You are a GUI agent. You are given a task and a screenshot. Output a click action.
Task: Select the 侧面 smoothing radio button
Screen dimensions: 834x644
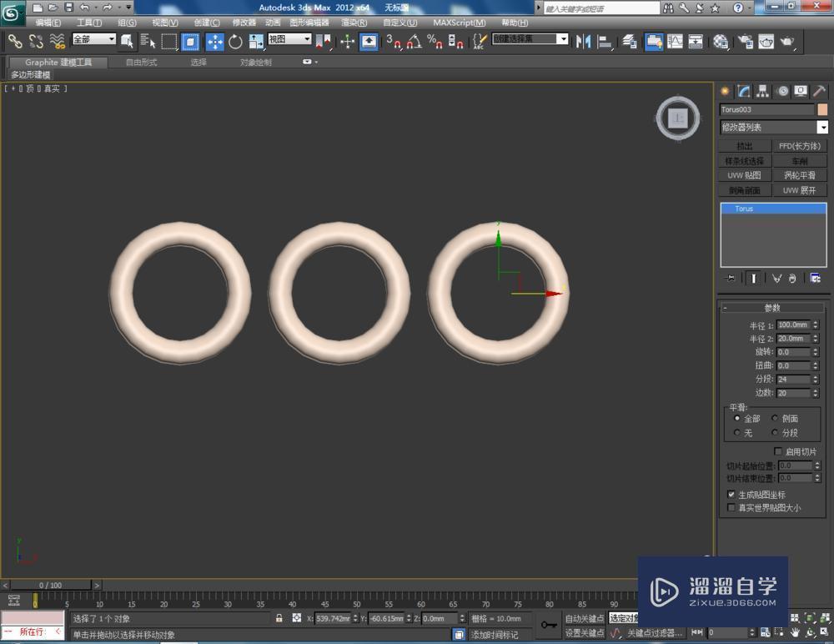pyautogui.click(x=776, y=418)
